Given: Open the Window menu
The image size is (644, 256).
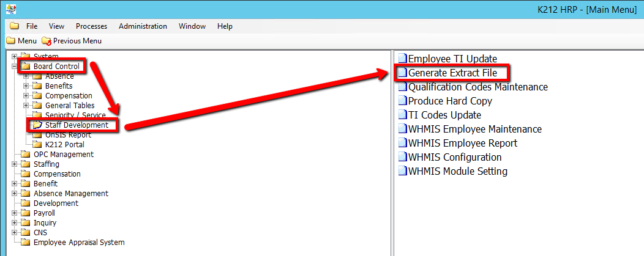Looking at the screenshot, I should coord(192,26).
